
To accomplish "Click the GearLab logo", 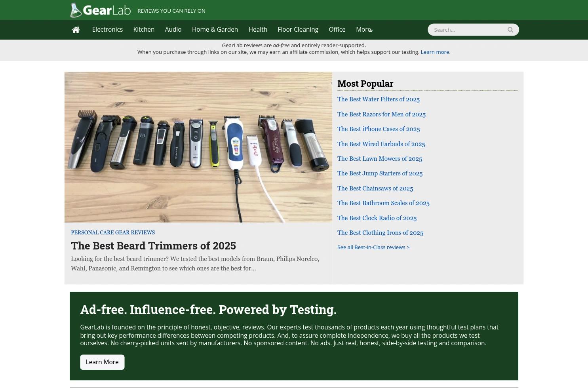I will coord(100,10).
